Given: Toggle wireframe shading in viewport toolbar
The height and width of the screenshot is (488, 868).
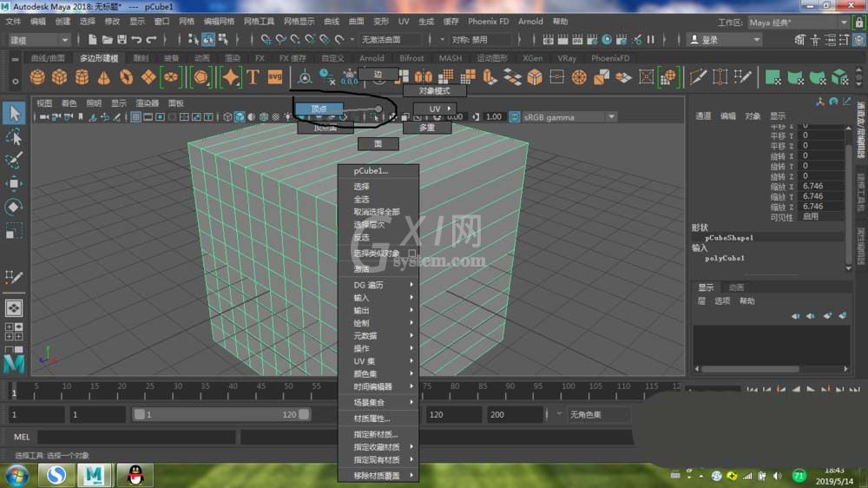Looking at the screenshot, I should tap(227, 117).
